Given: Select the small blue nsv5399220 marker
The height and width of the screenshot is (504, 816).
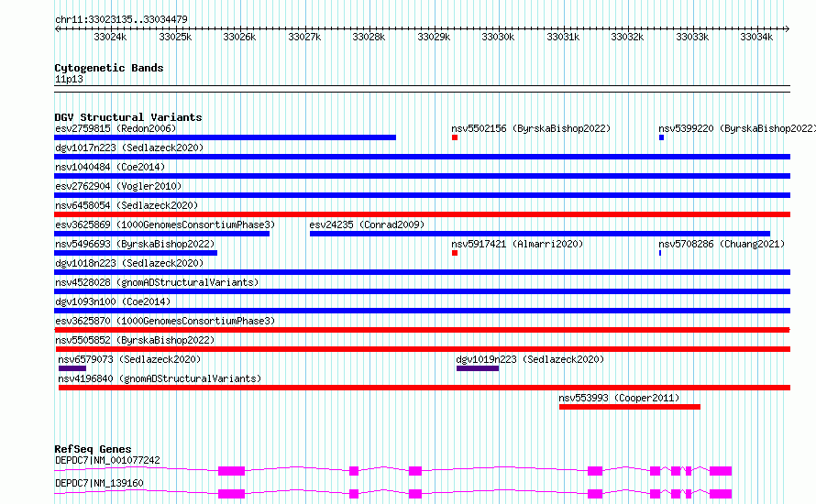Looking at the screenshot, I should click(x=661, y=137).
